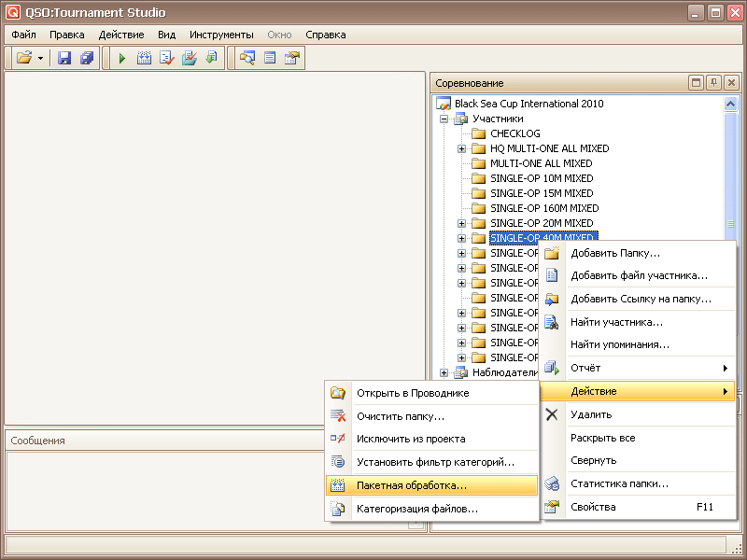Click the Save All multiple floppies icon
This screenshot has height=560, width=747.
coord(87,59)
